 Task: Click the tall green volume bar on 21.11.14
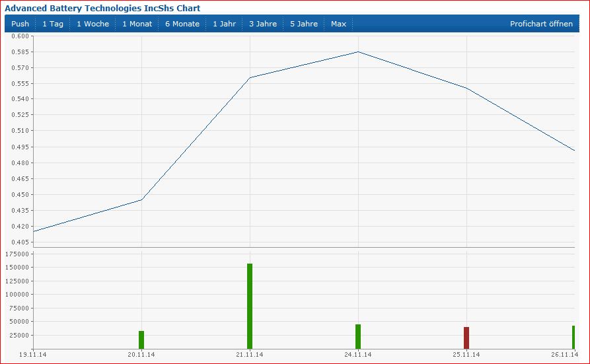pos(250,306)
